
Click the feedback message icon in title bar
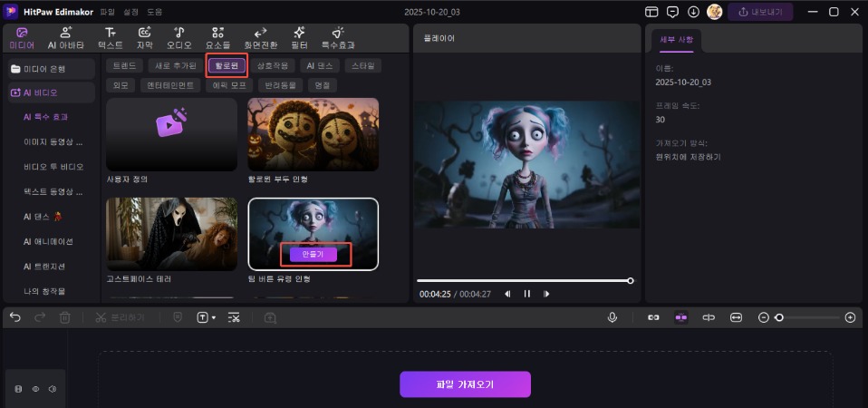[x=672, y=12]
